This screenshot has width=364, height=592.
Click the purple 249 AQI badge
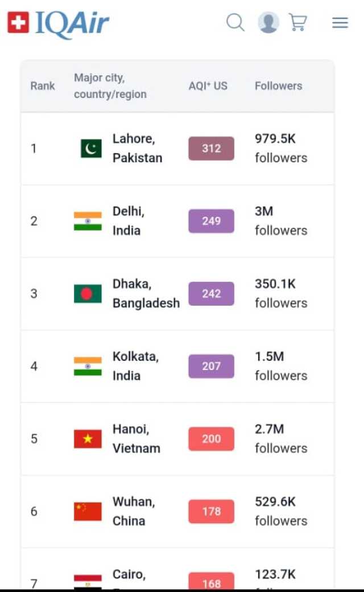[211, 221]
